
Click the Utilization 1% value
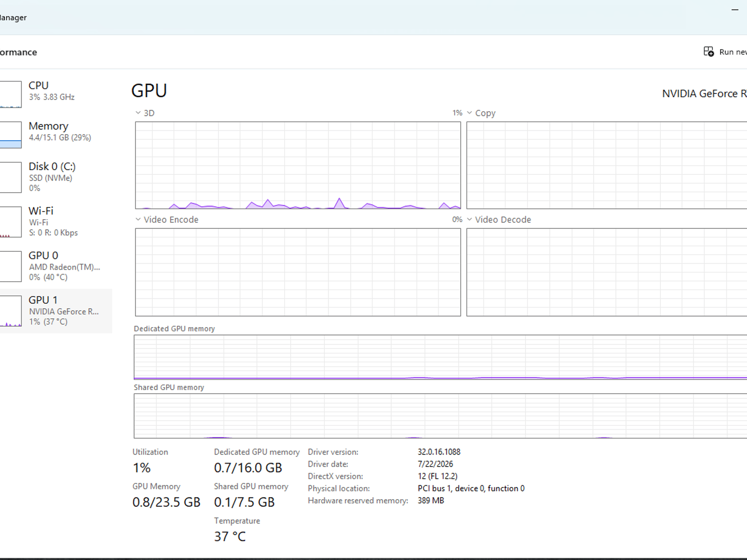click(x=142, y=468)
